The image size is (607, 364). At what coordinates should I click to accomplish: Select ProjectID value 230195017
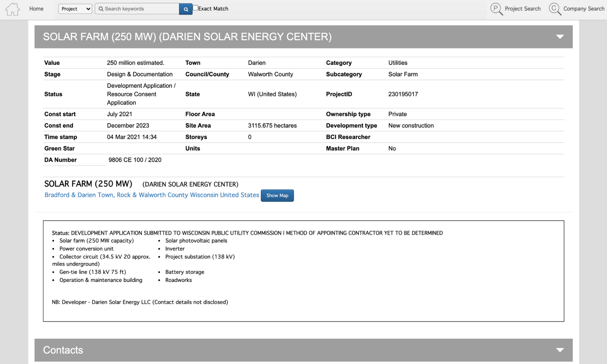[x=403, y=94]
